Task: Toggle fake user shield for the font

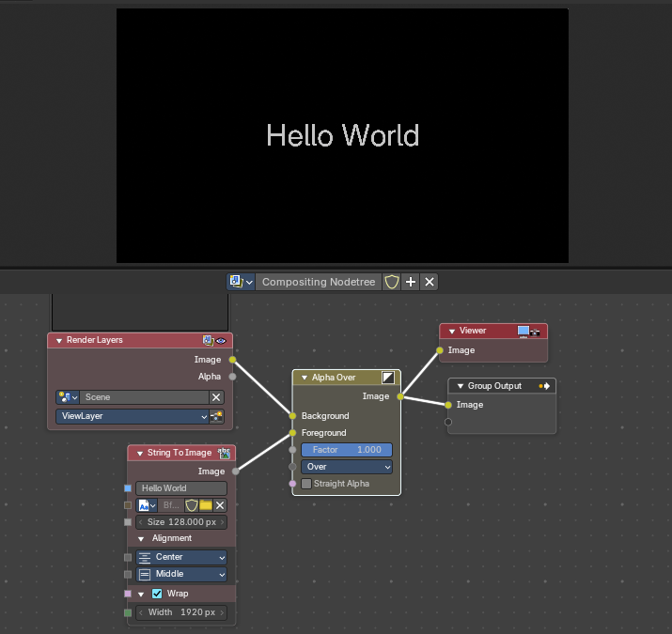Action: (x=192, y=505)
